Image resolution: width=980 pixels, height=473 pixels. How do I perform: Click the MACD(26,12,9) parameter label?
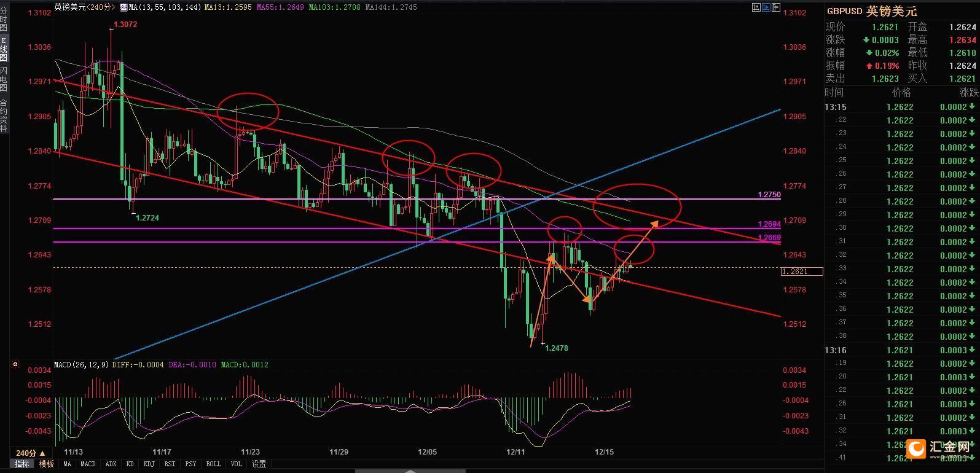[x=82, y=365]
